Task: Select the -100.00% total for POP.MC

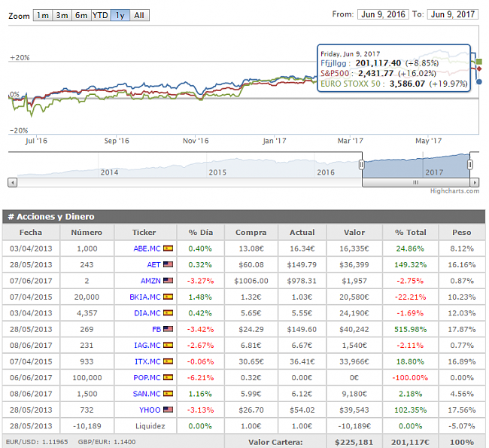Action: [x=410, y=378]
